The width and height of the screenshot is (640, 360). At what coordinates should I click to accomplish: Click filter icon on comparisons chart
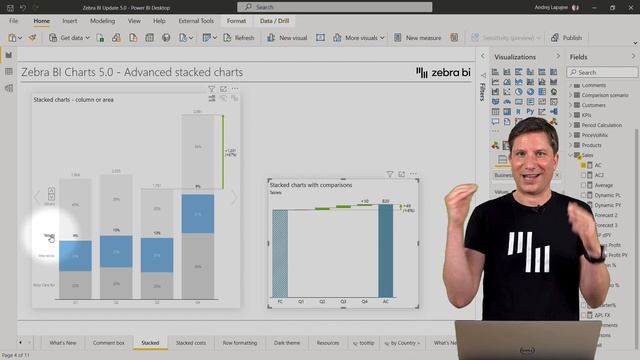click(x=390, y=174)
